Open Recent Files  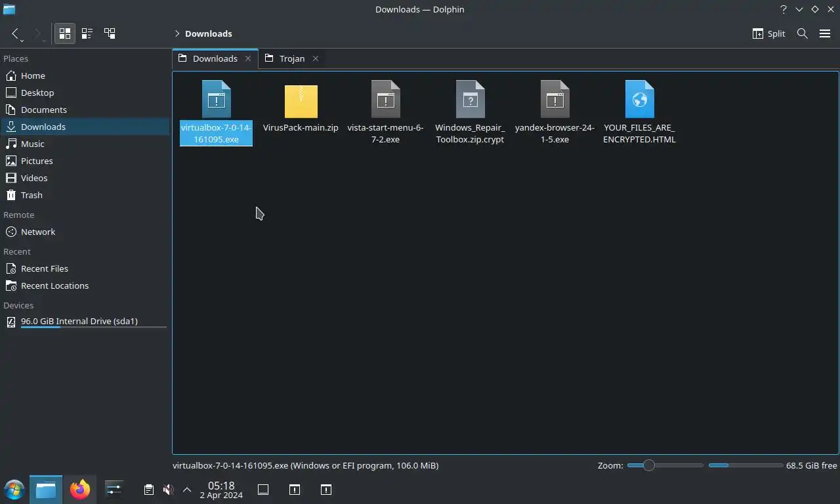[x=85, y=268]
